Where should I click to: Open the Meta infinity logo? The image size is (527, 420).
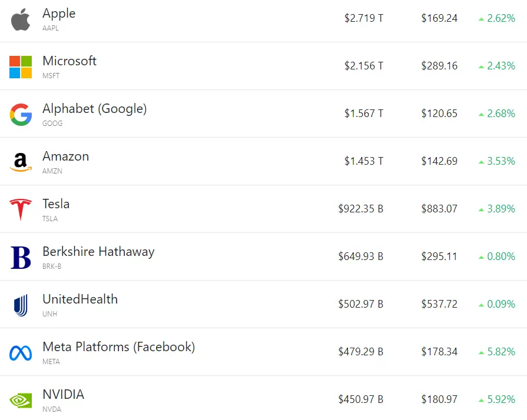coord(21,353)
